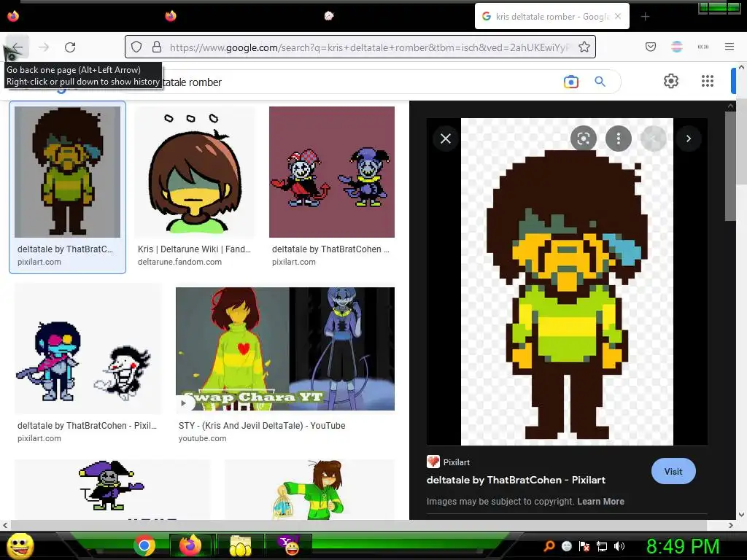The image size is (747, 560).
Task: Select the blue character and clown thumbnail
Action: point(88,349)
